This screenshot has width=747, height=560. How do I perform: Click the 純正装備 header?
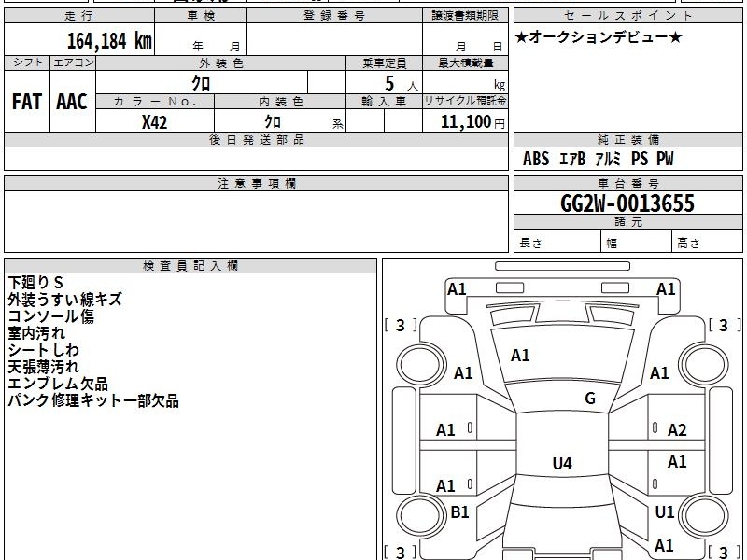click(x=627, y=139)
